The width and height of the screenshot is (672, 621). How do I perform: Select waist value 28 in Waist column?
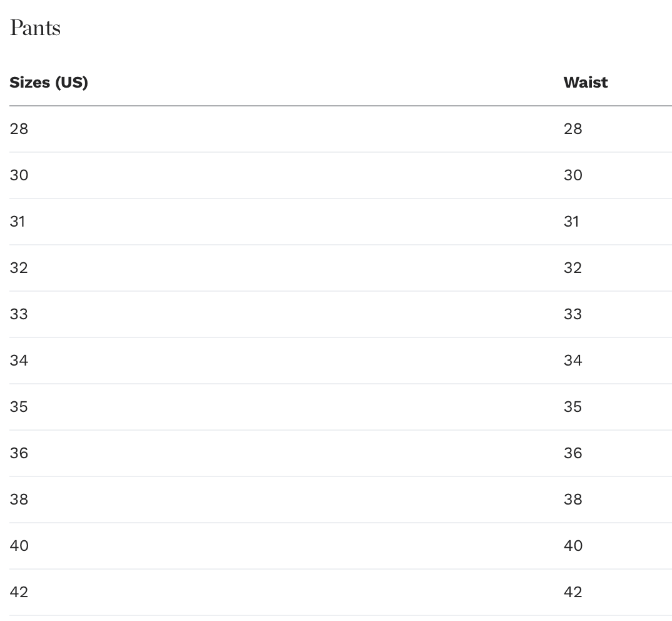point(573,129)
